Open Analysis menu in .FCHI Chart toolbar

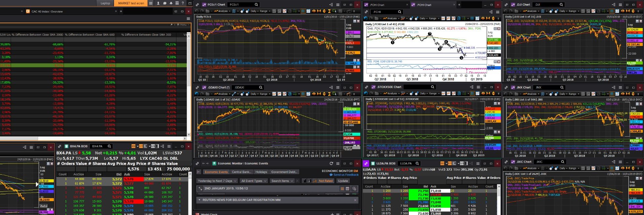[391, 19]
